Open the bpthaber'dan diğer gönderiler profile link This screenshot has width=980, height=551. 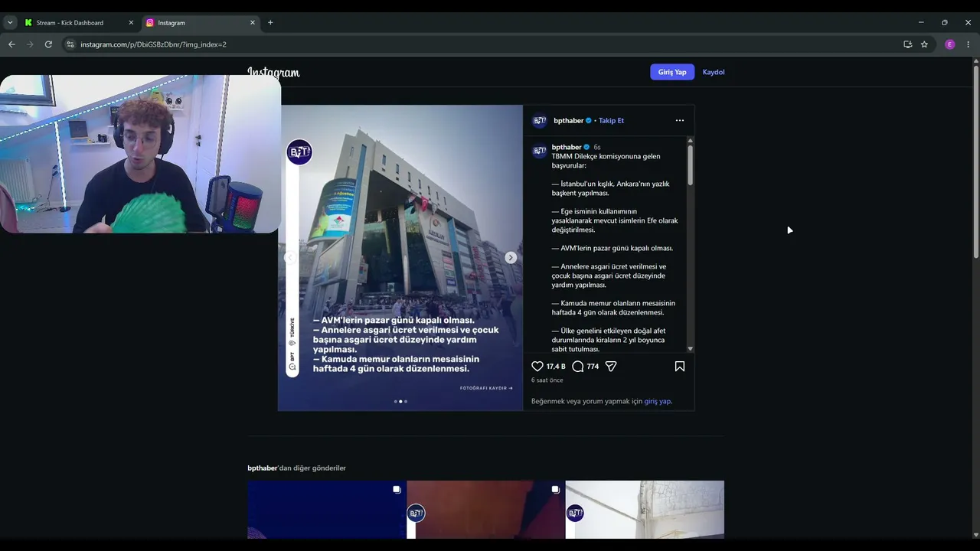[x=263, y=468]
